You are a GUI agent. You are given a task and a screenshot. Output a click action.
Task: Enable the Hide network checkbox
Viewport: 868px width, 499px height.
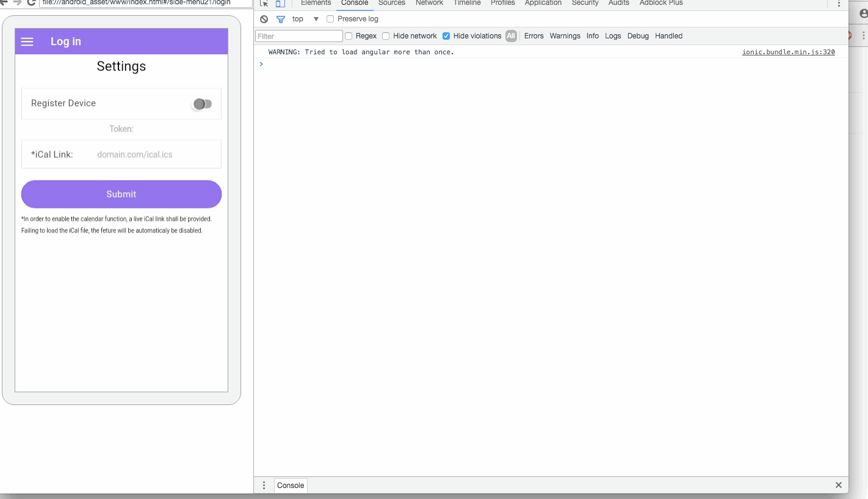pos(386,36)
